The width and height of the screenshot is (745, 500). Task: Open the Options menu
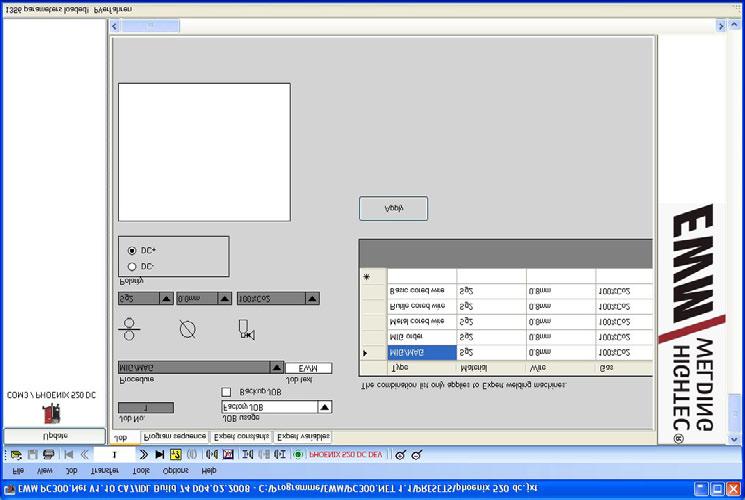175,471
